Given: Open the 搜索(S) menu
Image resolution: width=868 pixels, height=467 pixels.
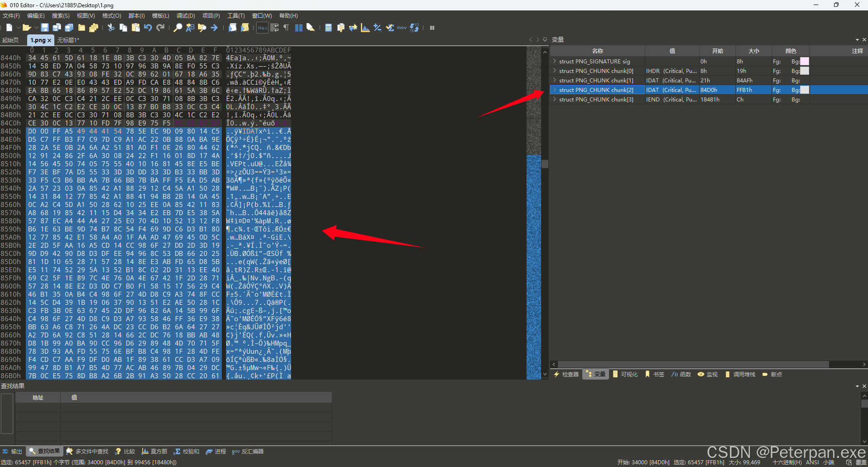Looking at the screenshot, I should pyautogui.click(x=61, y=16).
